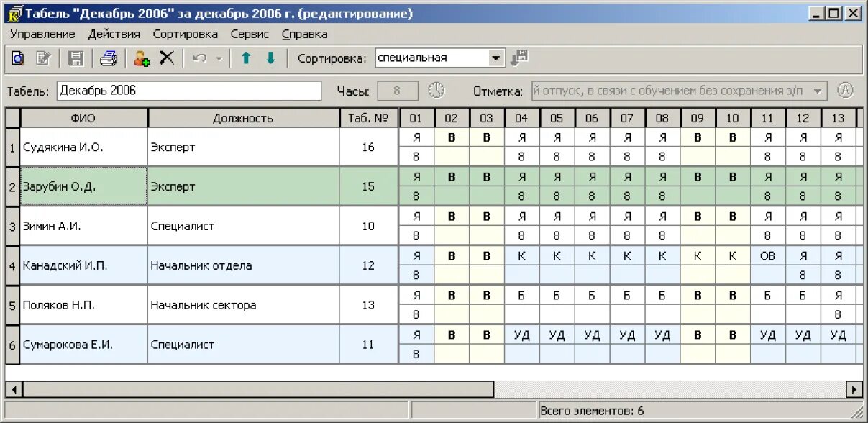Screen dimensions: 868x423
Task: Click day 13 column header
Action: (838, 118)
